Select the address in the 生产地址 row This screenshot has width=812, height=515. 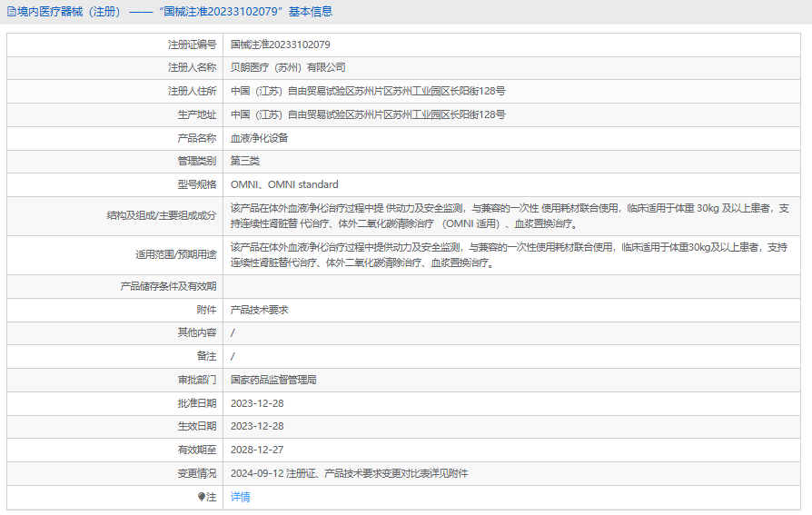(368, 114)
